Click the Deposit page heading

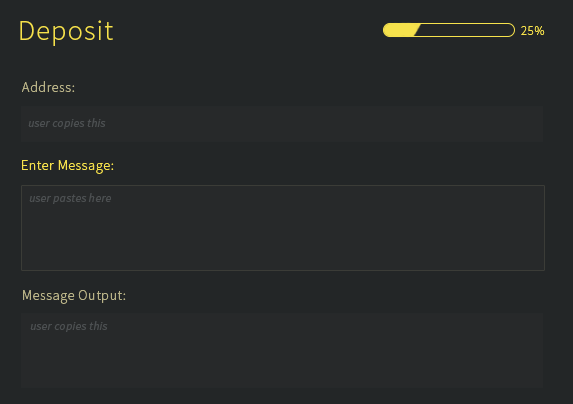[x=66, y=31]
